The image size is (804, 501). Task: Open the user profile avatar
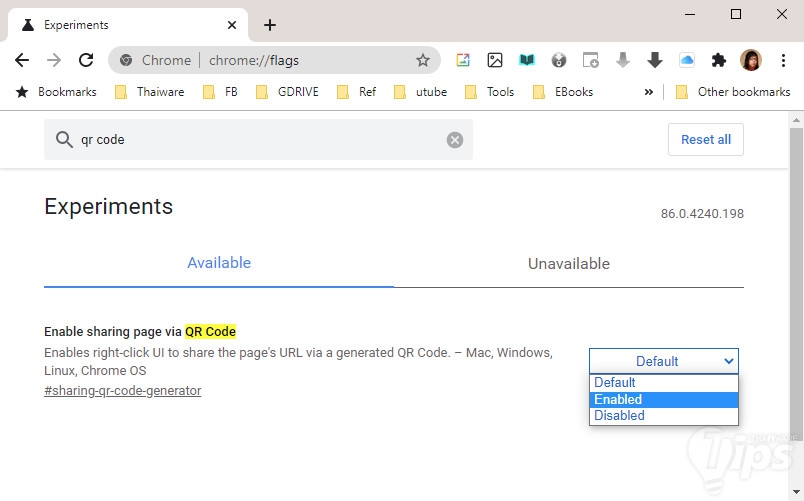[751, 61]
